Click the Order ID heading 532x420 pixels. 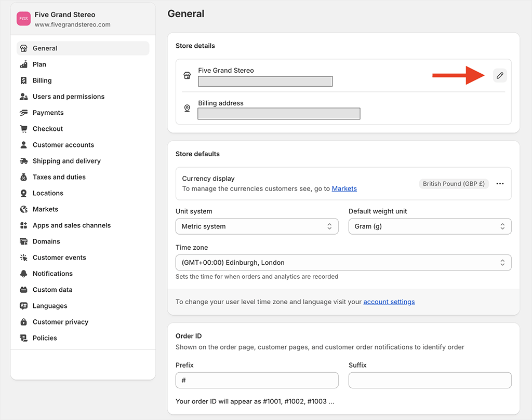tap(189, 336)
